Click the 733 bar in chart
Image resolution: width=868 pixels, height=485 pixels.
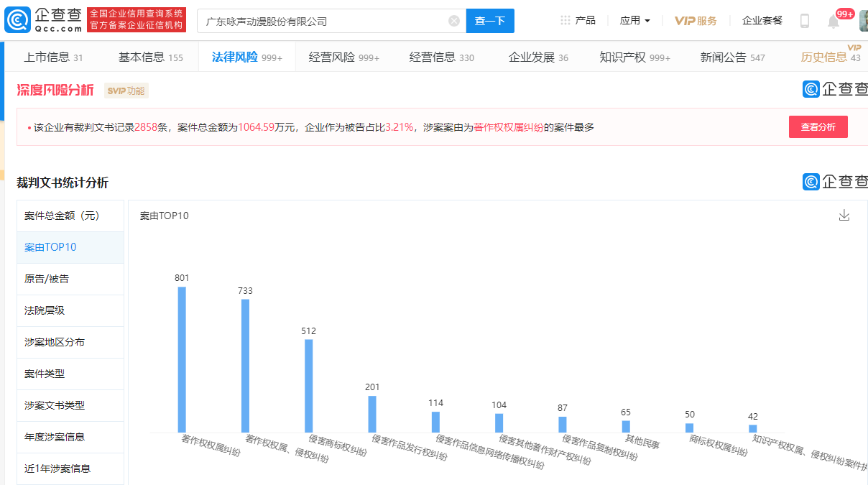point(245,366)
